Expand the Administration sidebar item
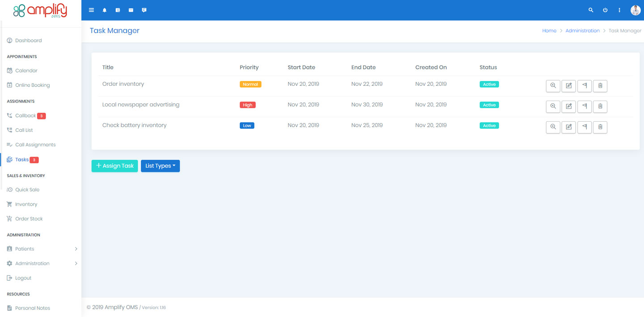Screen dimensions: 644x317 (x=31, y=263)
